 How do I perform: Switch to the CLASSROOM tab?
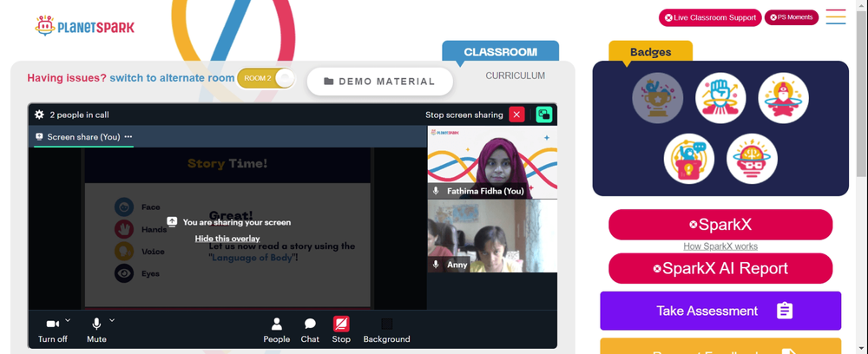[501, 51]
